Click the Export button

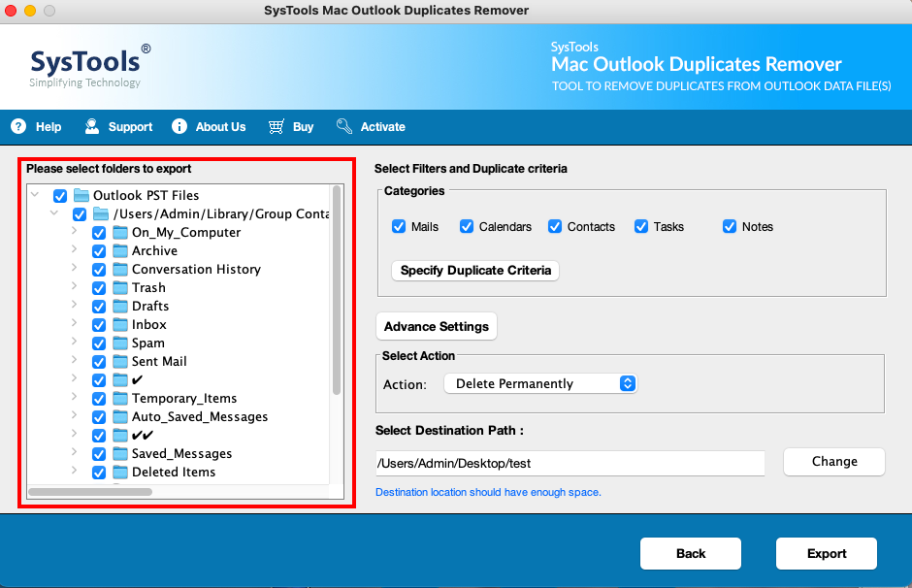point(826,553)
